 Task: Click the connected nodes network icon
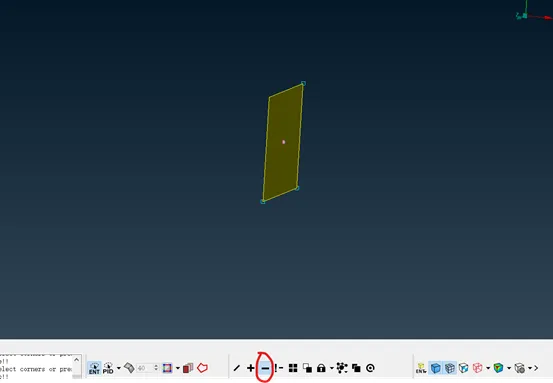[x=342, y=368]
